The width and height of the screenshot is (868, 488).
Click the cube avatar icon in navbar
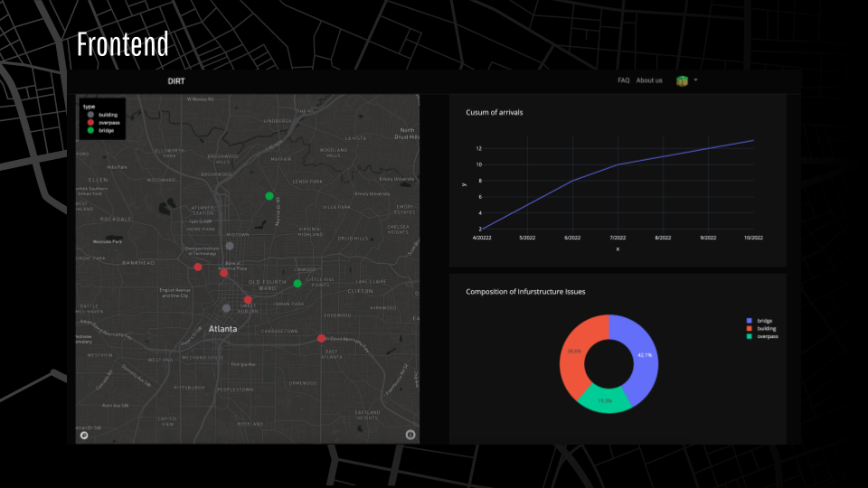tap(682, 80)
